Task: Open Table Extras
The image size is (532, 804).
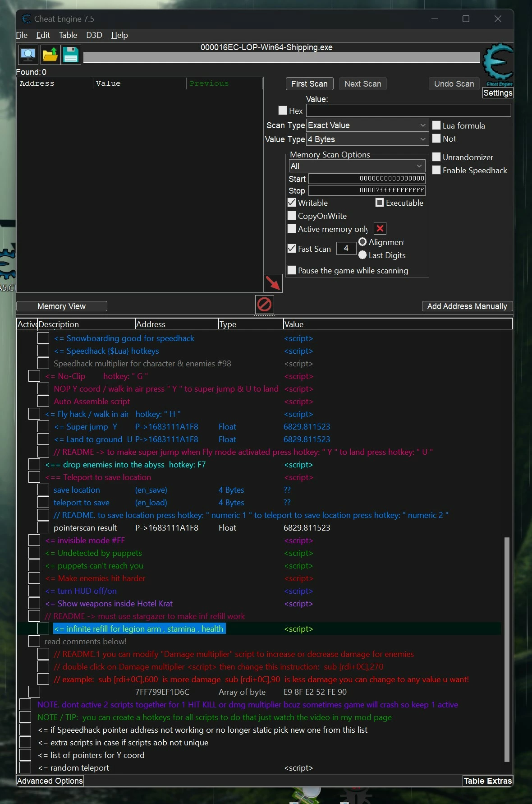Action: click(x=488, y=781)
